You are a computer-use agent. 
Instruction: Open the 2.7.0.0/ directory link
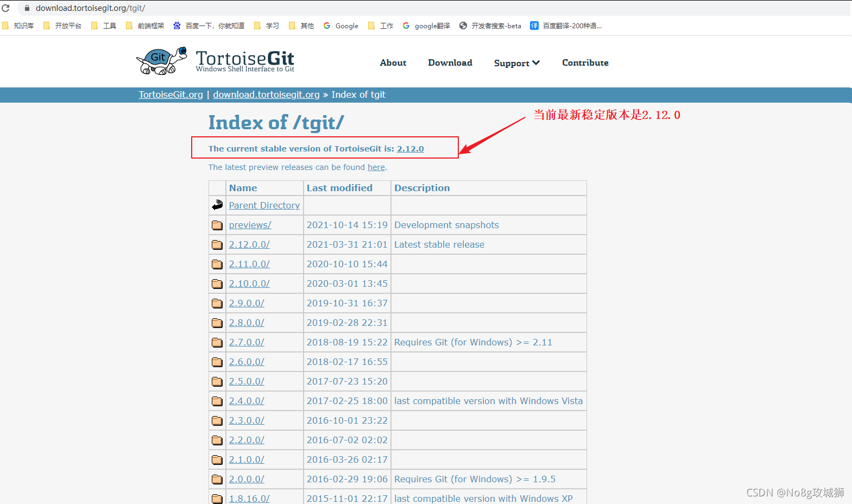[x=247, y=342]
